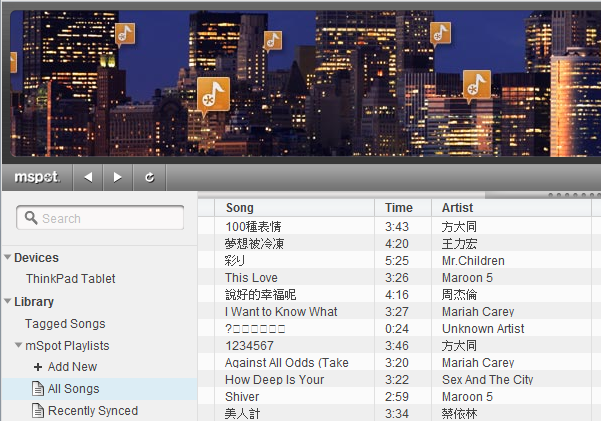The height and width of the screenshot is (421, 601).
Task: Click Add New playlist
Action: tap(72, 367)
